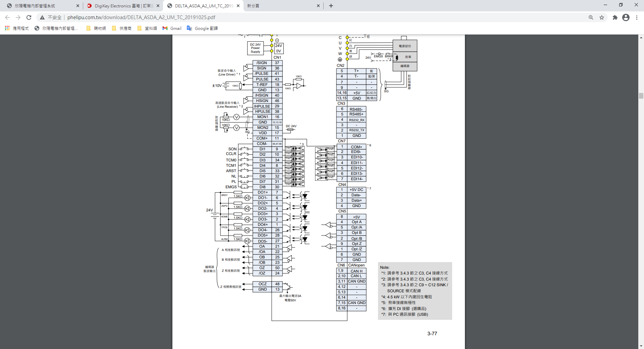
Task: Open the Apps grid shortcut in the bookmarks bar
Action: pyautogui.click(x=7, y=28)
